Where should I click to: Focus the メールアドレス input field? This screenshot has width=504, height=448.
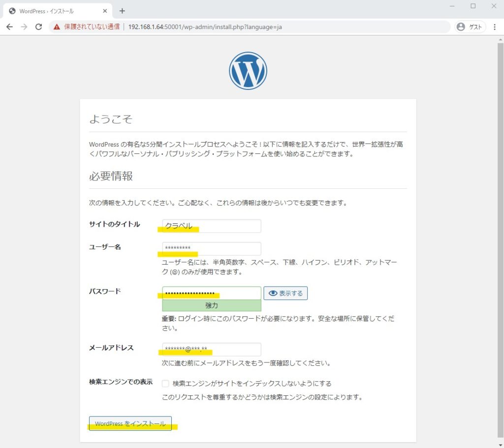[212, 349]
